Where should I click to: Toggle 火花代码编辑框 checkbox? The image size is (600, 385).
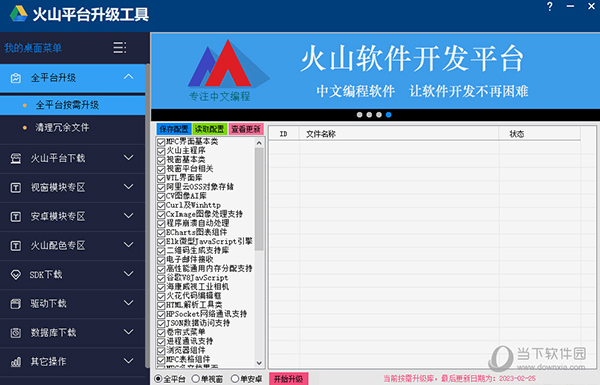coord(161,296)
